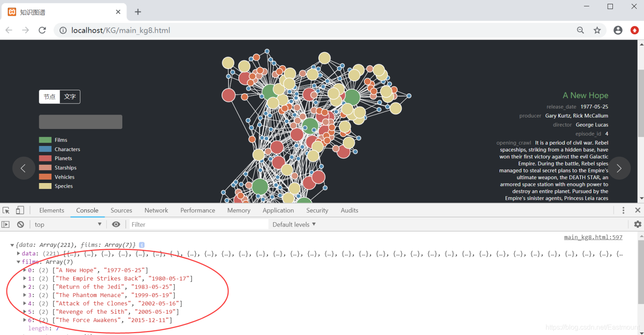Expand the Return of the Jedi item
This screenshot has width=644, height=335.
click(x=25, y=287)
